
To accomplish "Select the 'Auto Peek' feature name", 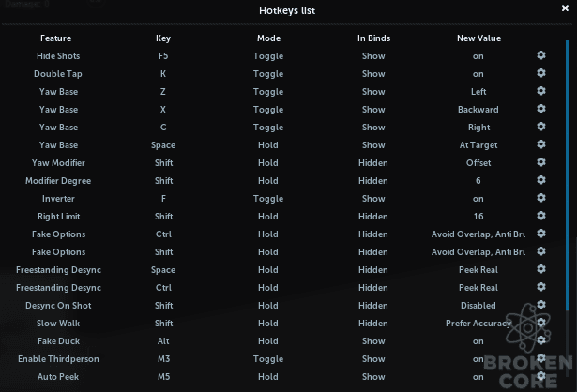I will tap(58, 377).
